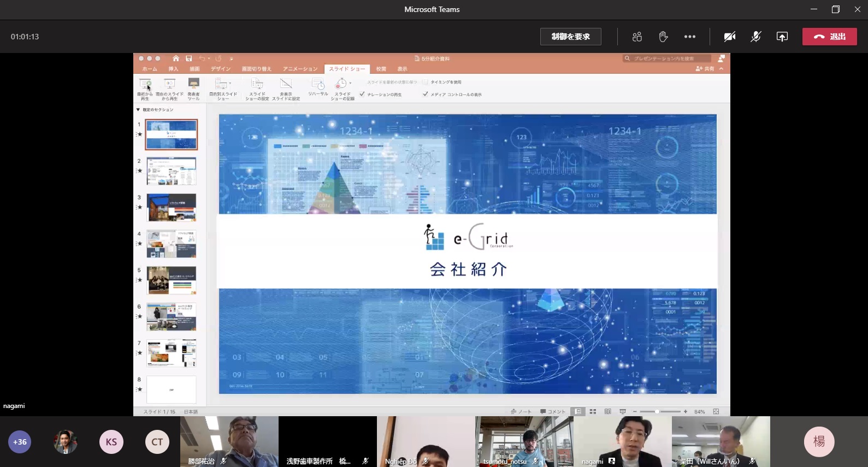Open the コメント comments pane
The height and width of the screenshot is (467, 868).
coord(553,411)
